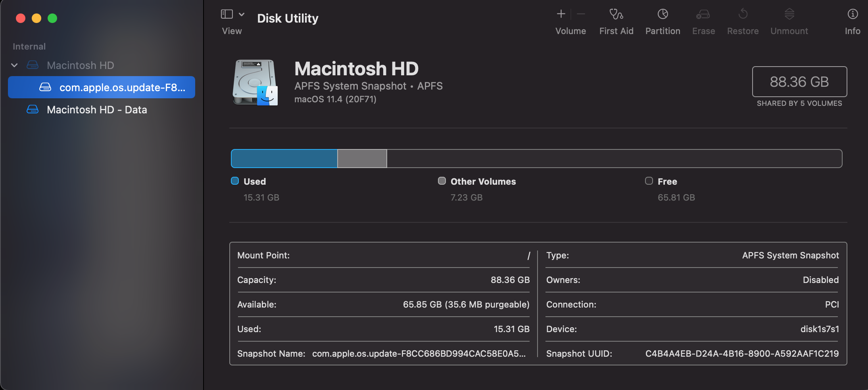This screenshot has width=868, height=390.
Task: Click the Snapshot UUID value
Action: coord(742,354)
